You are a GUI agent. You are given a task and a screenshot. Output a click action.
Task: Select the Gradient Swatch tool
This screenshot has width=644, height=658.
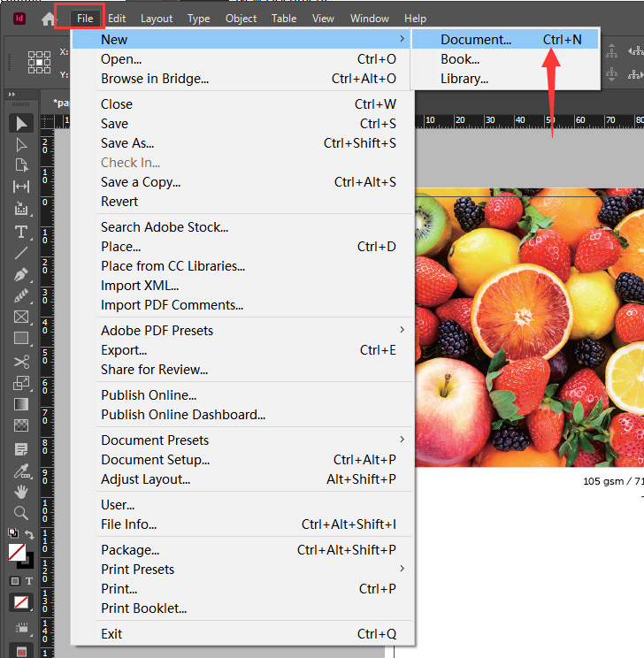pyautogui.click(x=21, y=404)
